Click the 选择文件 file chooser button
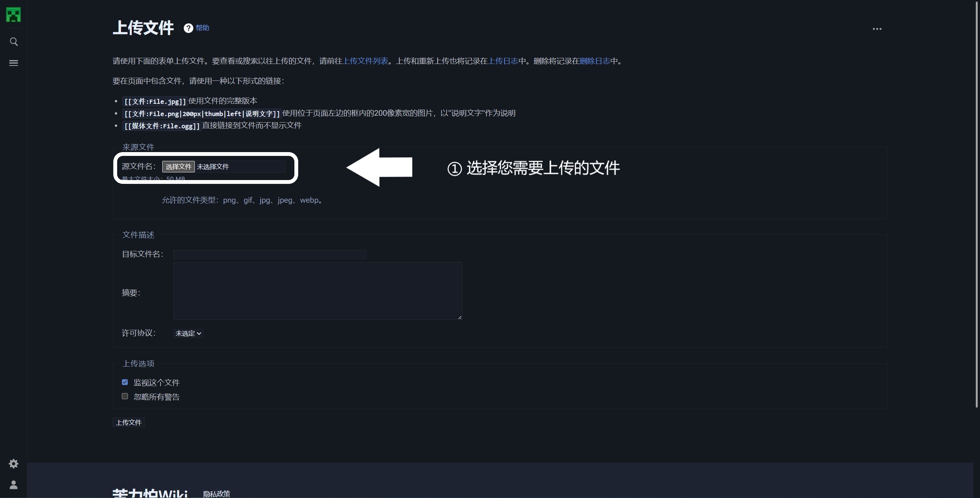 [x=178, y=167]
